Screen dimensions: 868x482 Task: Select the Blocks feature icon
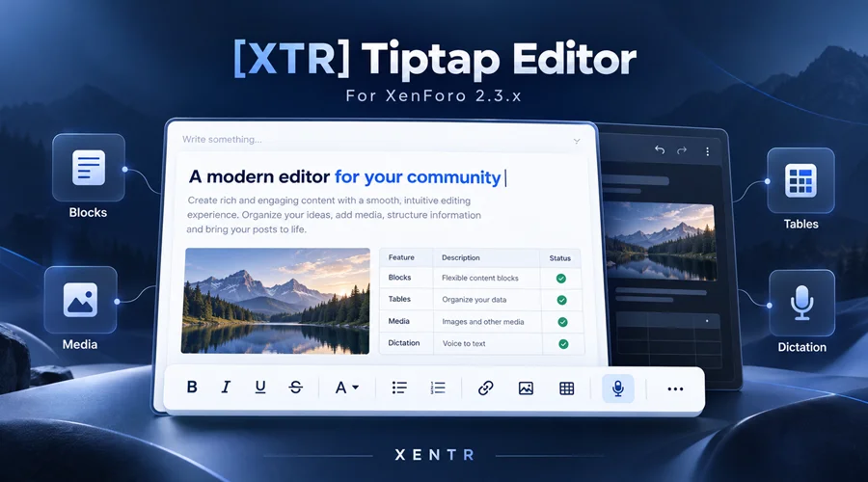pyautogui.click(x=89, y=168)
